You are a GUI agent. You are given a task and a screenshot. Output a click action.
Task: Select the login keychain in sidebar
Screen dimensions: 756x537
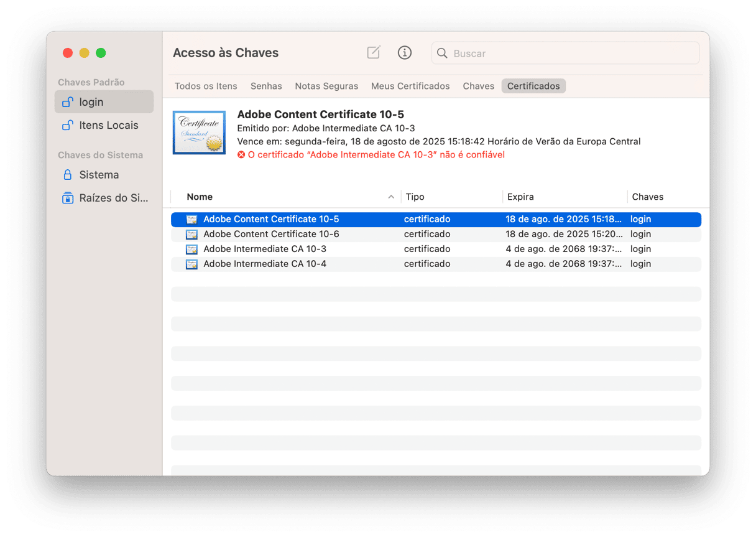pos(104,102)
